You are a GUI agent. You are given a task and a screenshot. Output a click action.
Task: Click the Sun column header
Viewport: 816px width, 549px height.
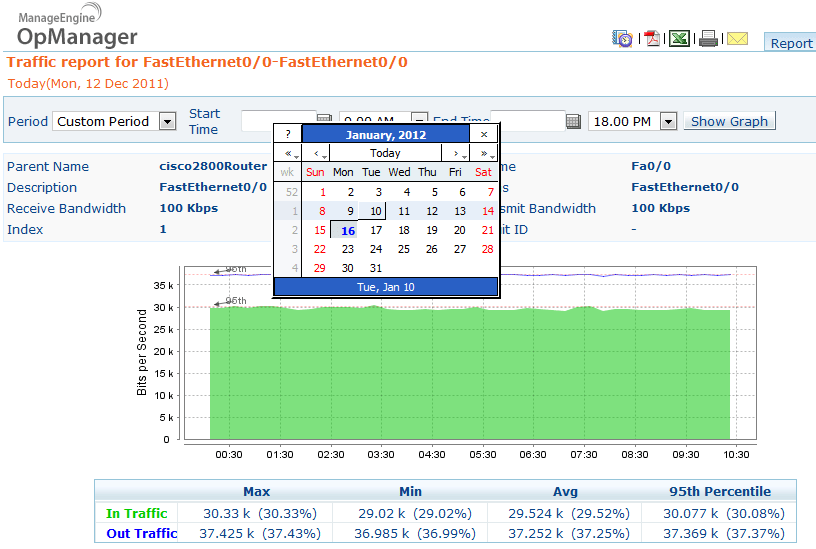click(x=315, y=172)
